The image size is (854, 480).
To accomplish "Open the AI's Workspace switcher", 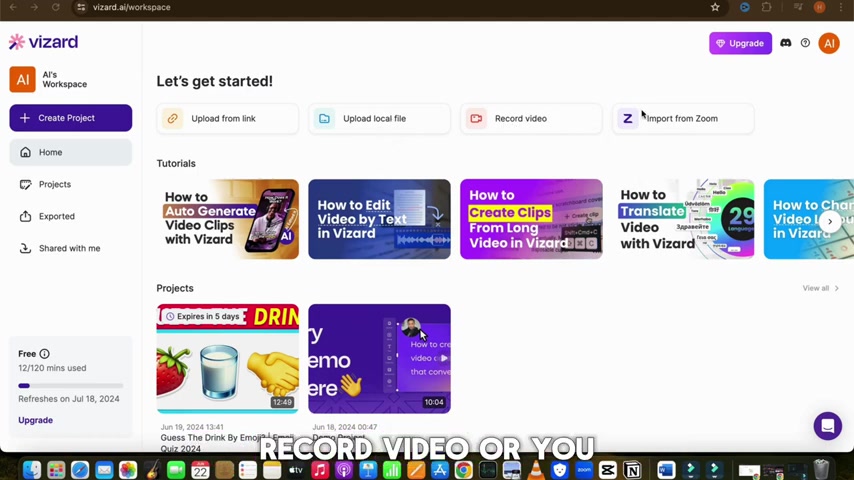I will (x=48, y=80).
